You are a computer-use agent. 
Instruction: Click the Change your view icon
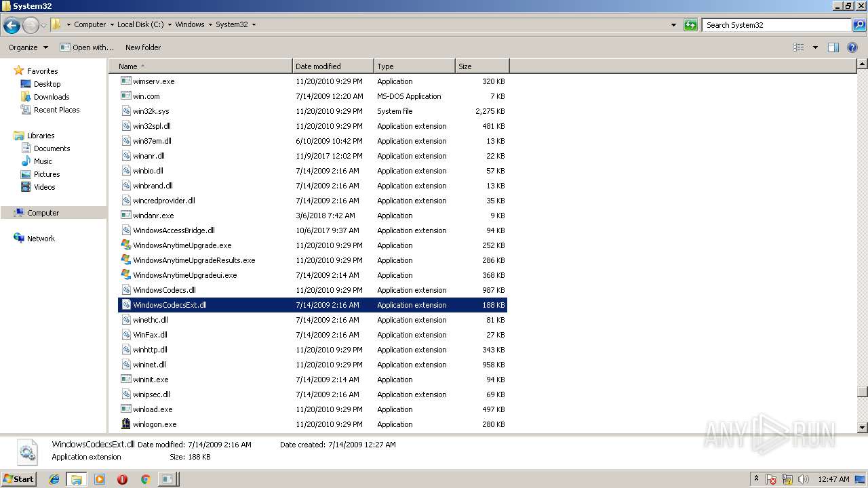coord(799,47)
